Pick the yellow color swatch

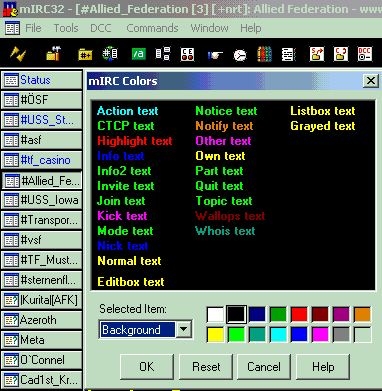tap(215, 334)
